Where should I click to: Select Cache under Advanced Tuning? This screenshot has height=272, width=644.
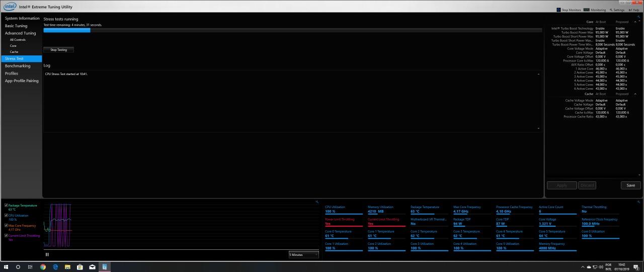14,52
